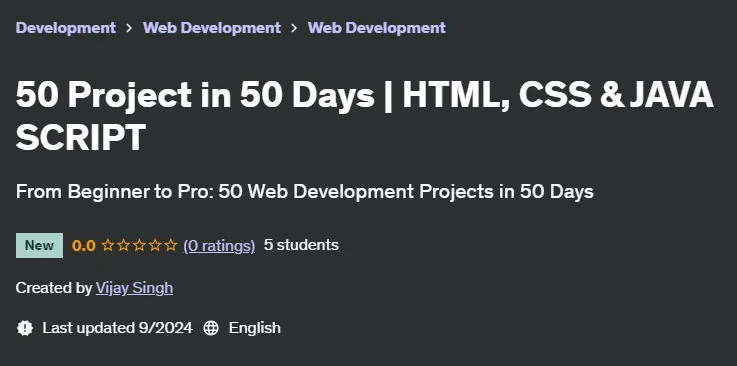Click the globe language icon
Viewport: 737px width, 366px height.
[x=211, y=328]
